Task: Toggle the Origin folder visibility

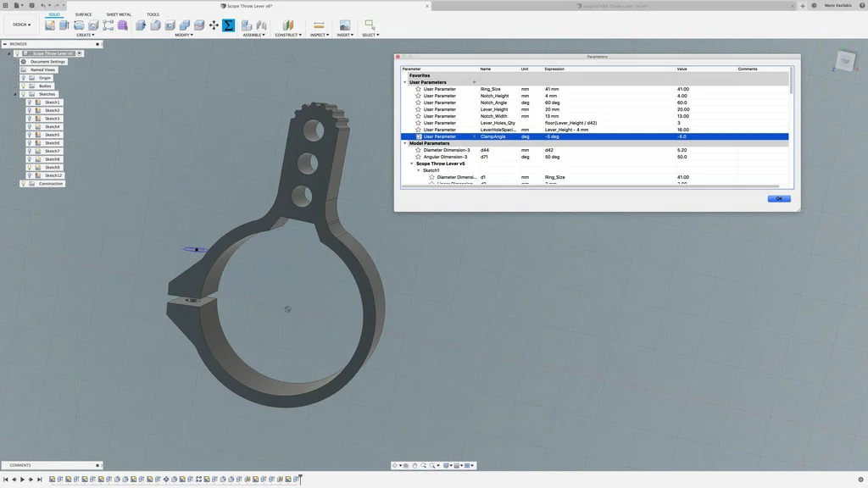Action: point(25,77)
